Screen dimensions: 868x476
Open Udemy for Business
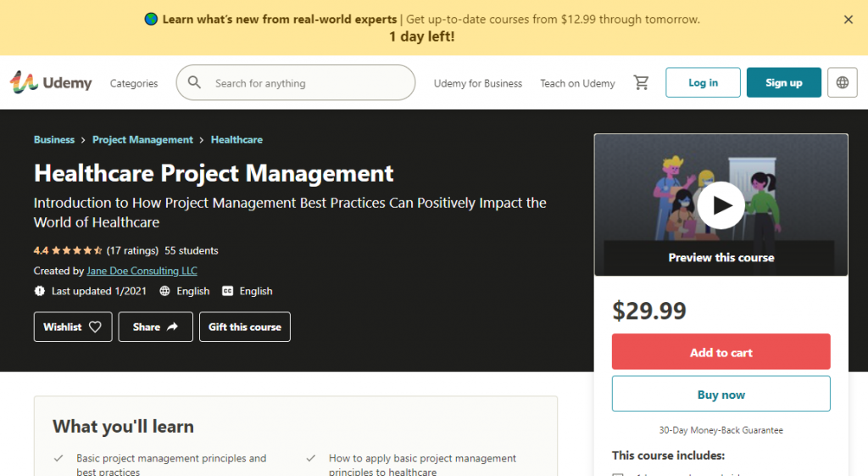point(478,83)
